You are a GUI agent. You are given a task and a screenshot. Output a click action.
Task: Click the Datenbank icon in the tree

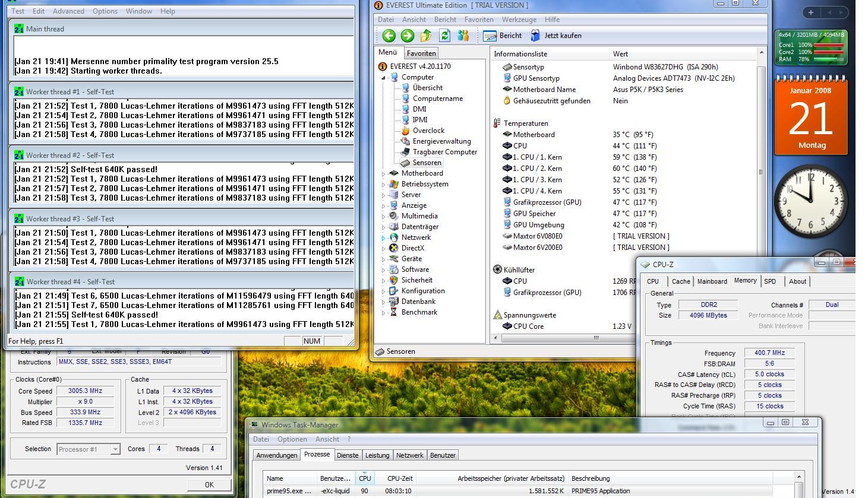[x=393, y=302]
